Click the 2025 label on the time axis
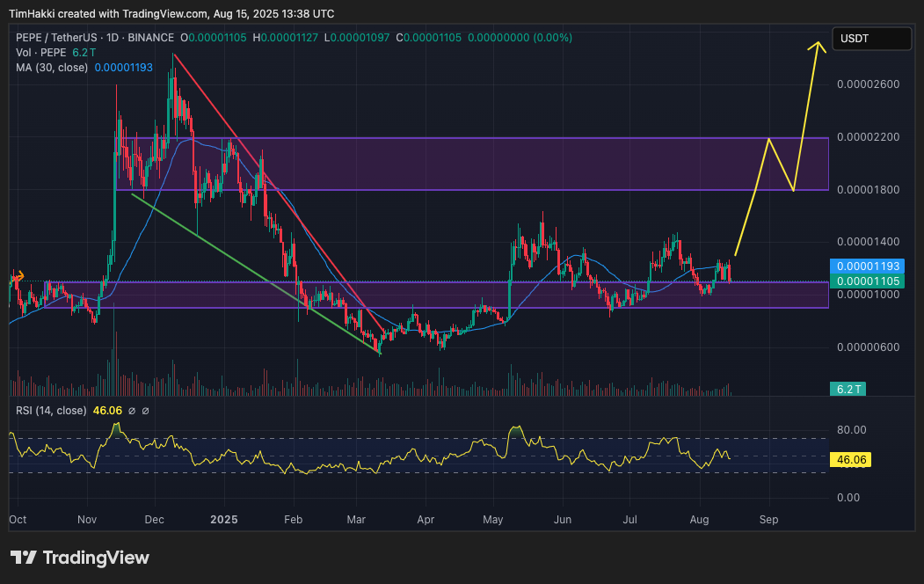 (x=224, y=520)
